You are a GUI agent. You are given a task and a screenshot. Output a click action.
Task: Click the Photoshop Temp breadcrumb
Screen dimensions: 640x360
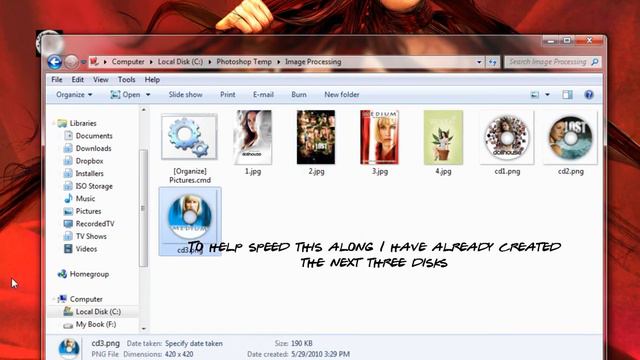pos(244,62)
